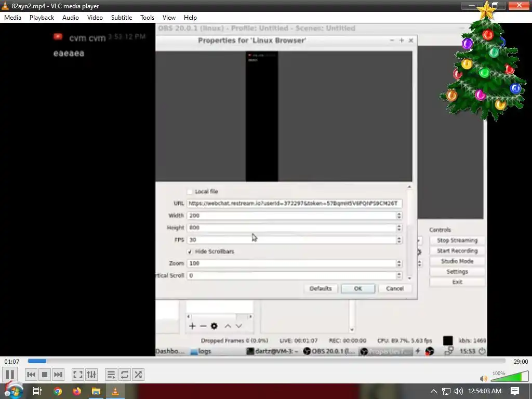Remove source with minus icon

click(203, 326)
